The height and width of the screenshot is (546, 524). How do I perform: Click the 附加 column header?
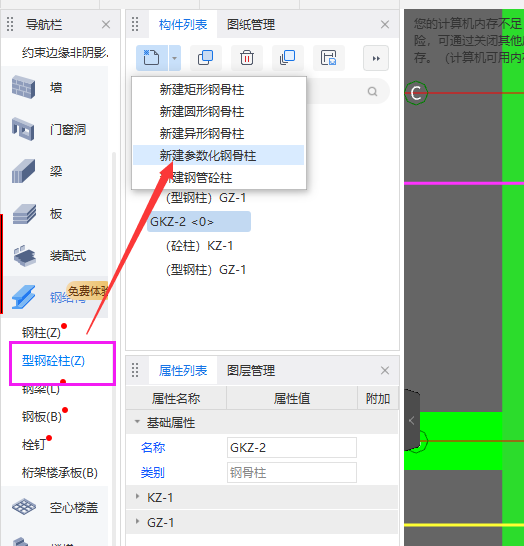pos(378,398)
